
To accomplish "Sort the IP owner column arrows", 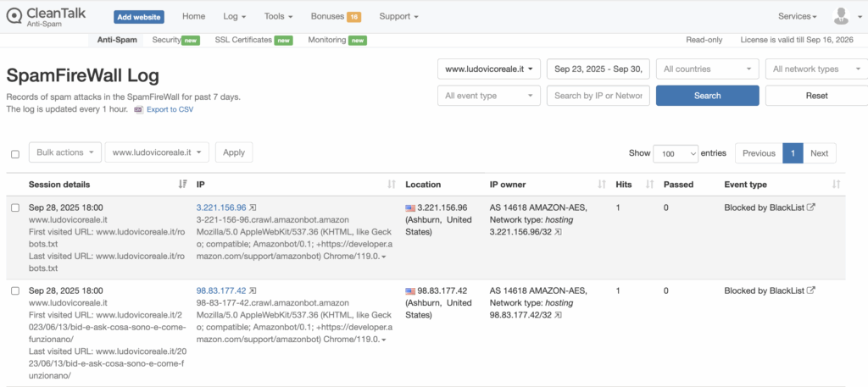I will coord(602,185).
